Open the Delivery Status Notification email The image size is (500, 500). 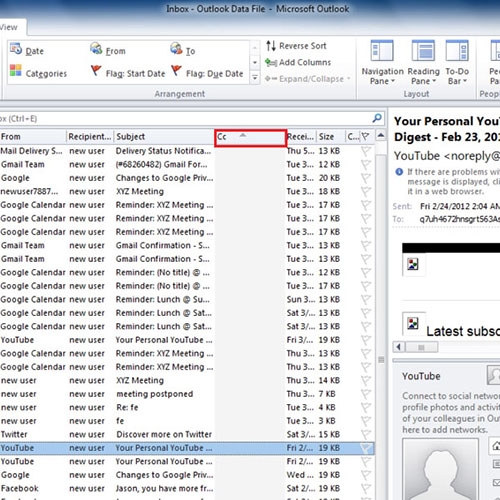187,151
